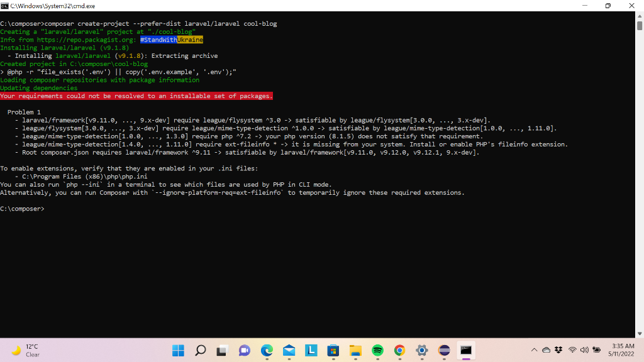
Task: Click the "--ignore-platform-req=ext-fileinfo" text
Action: (x=219, y=192)
